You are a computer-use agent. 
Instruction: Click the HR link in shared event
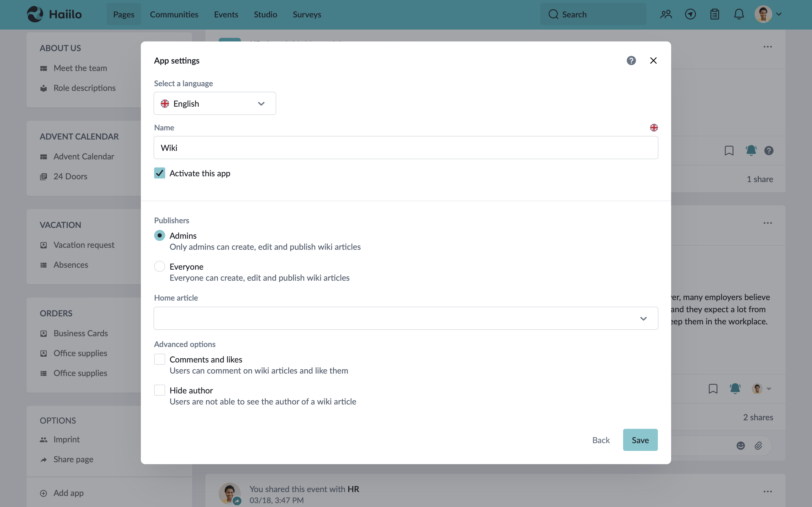[353, 489]
